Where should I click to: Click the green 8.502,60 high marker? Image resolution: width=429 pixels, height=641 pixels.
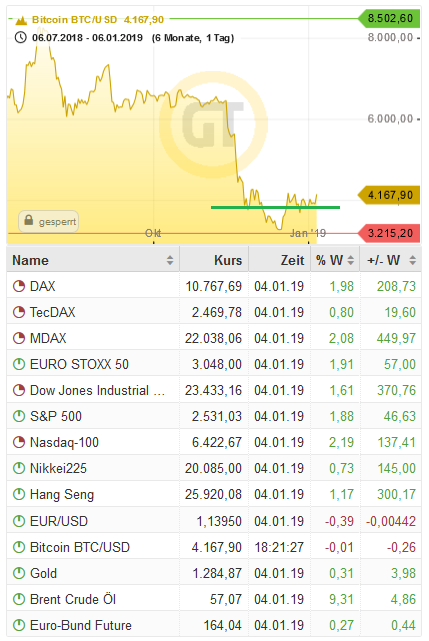[x=389, y=18]
